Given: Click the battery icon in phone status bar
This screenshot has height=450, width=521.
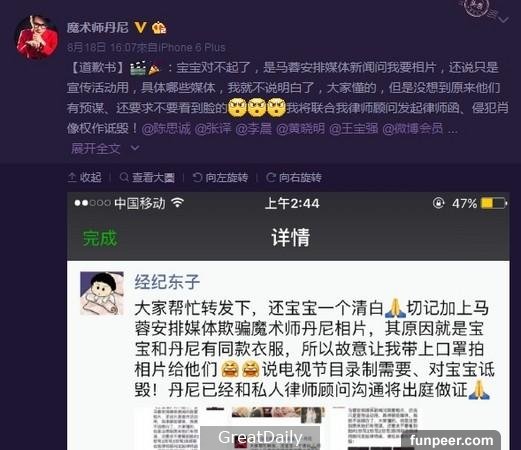Looking at the screenshot, I should 494,203.
